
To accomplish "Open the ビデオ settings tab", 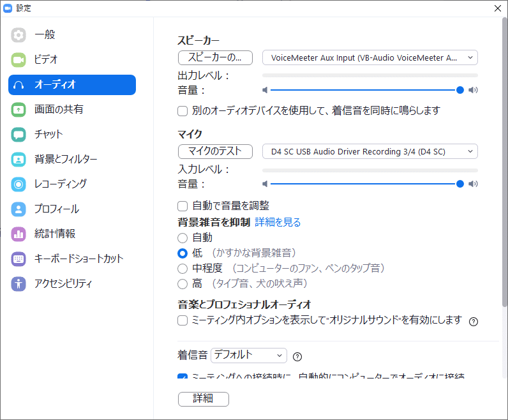I will (x=72, y=60).
